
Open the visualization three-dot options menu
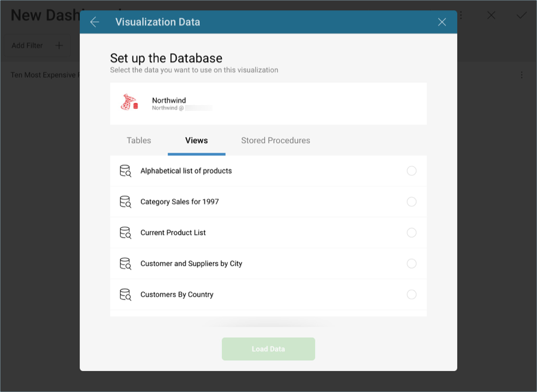521,75
